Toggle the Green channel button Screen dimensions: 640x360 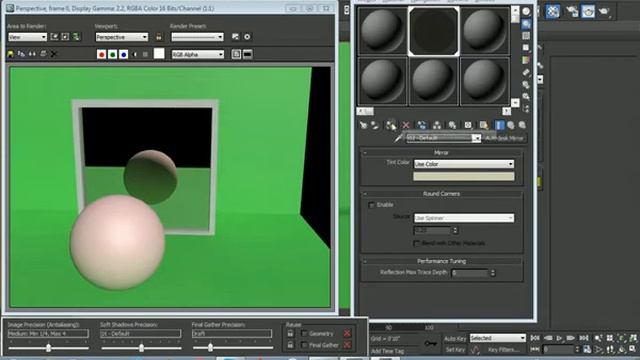(x=113, y=54)
